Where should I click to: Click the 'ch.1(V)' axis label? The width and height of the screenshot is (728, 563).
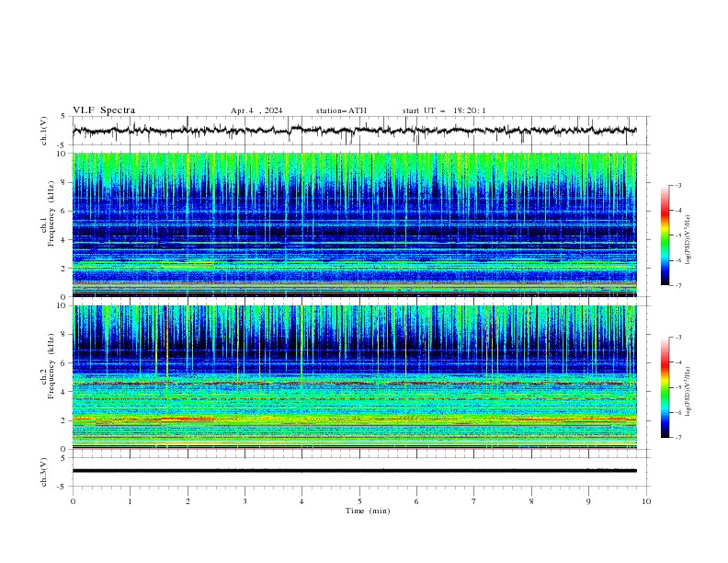44,131
